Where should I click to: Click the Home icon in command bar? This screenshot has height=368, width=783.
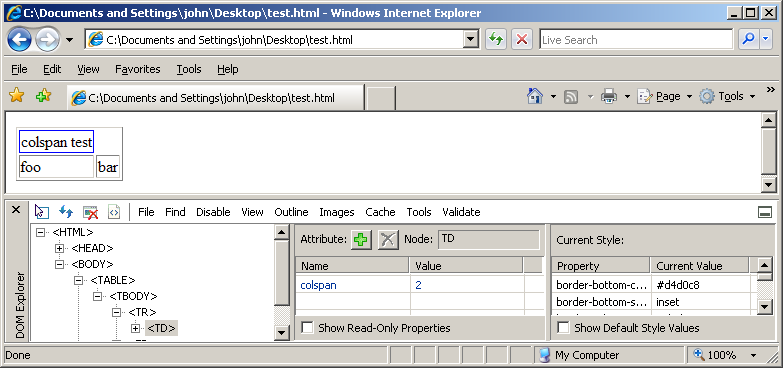coord(535,96)
